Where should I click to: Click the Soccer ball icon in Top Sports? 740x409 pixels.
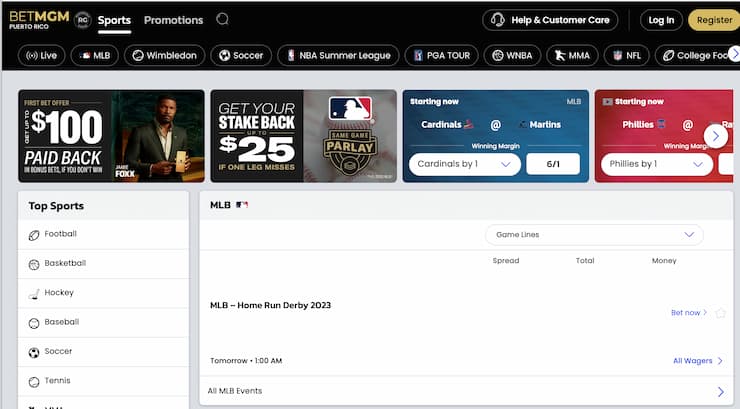34,352
